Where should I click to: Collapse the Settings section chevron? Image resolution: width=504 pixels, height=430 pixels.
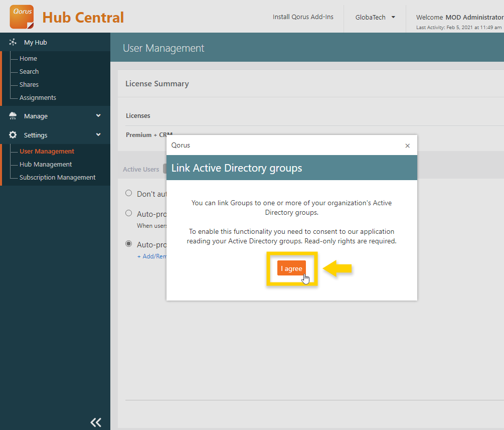click(x=98, y=134)
